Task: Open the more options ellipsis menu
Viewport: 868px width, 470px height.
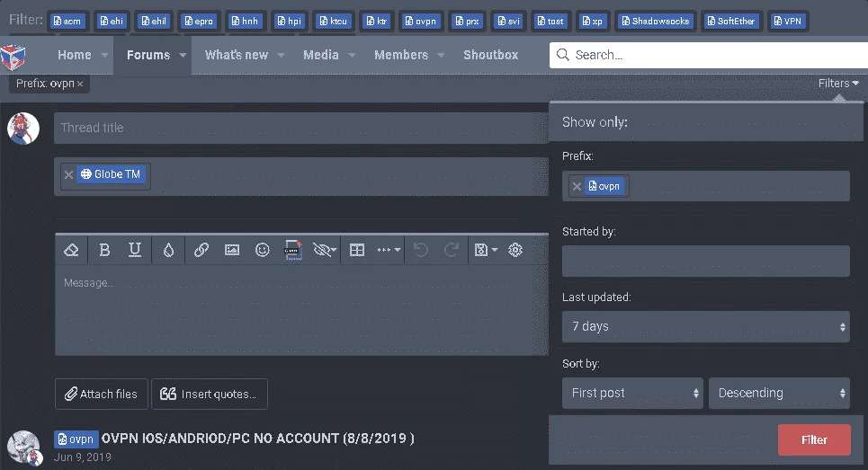Action: pyautogui.click(x=389, y=250)
